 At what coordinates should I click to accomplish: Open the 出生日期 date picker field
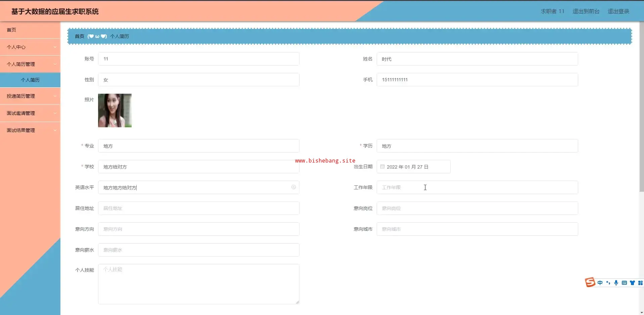[x=413, y=167]
